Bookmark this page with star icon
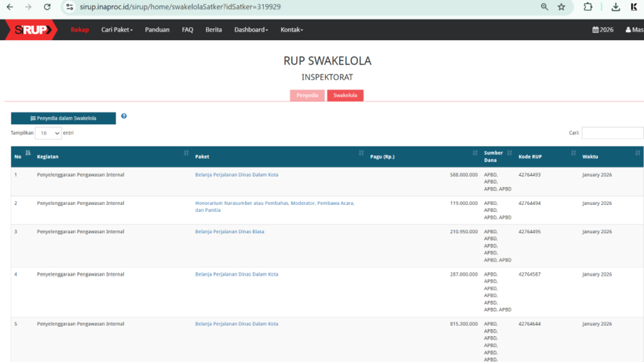This screenshot has height=362, width=644. 561,7
